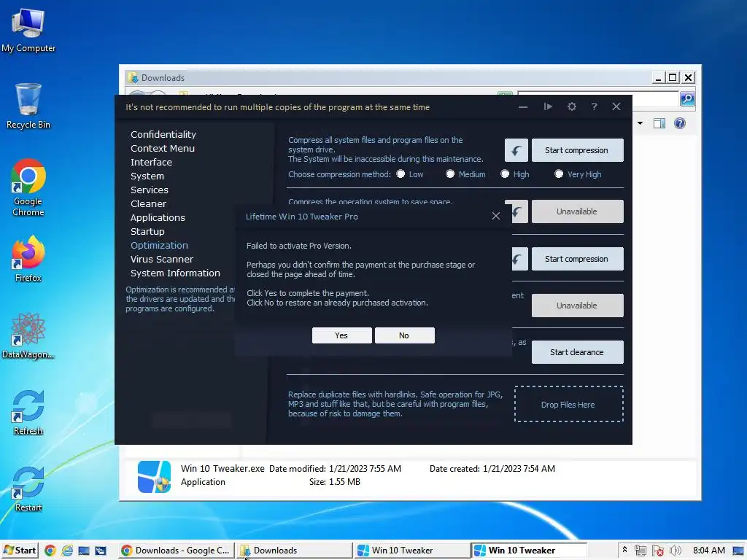The width and height of the screenshot is (747, 560).
Task: Open the Recycle Bin desktop icon
Action: point(28,106)
